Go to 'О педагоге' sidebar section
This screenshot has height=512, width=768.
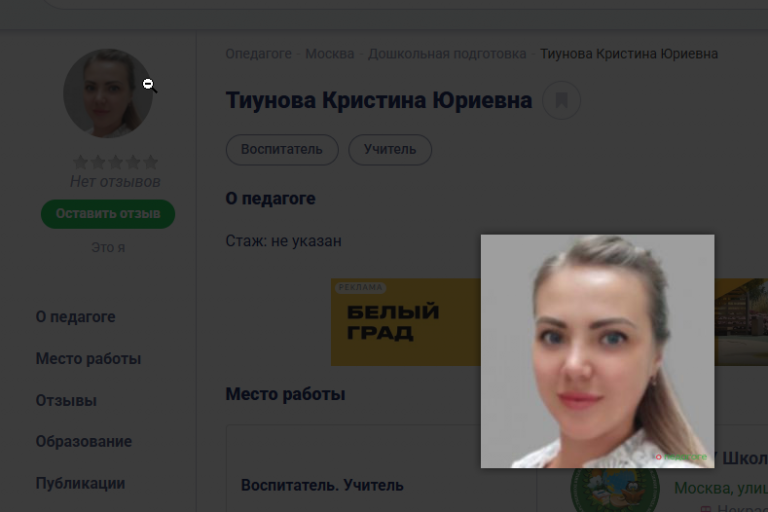click(x=75, y=317)
